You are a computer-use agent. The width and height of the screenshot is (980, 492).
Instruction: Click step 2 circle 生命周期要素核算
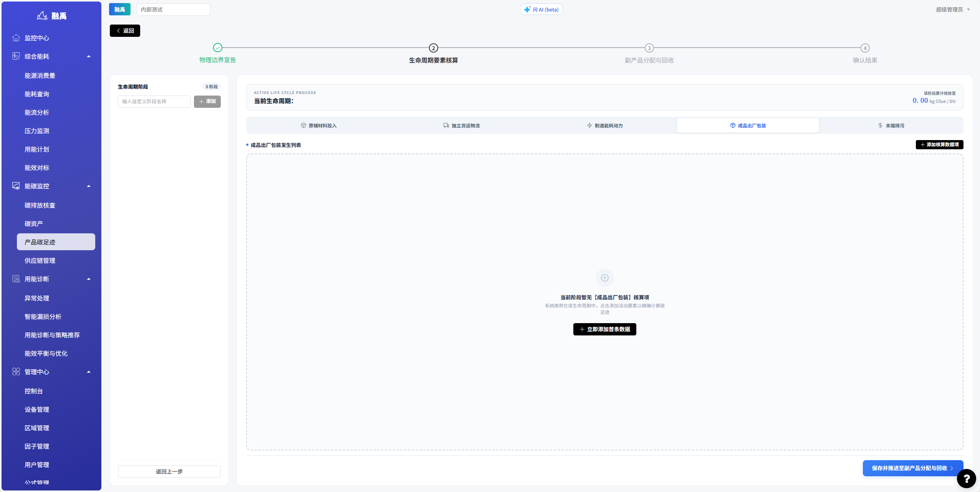click(x=434, y=48)
